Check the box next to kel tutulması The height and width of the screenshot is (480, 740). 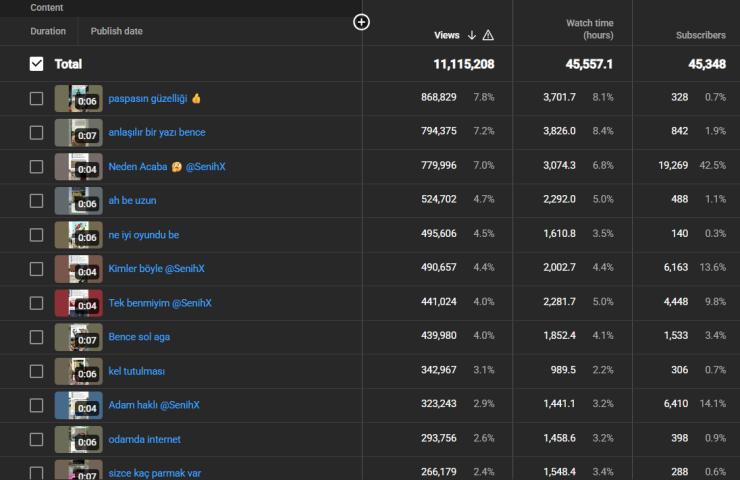(37, 371)
